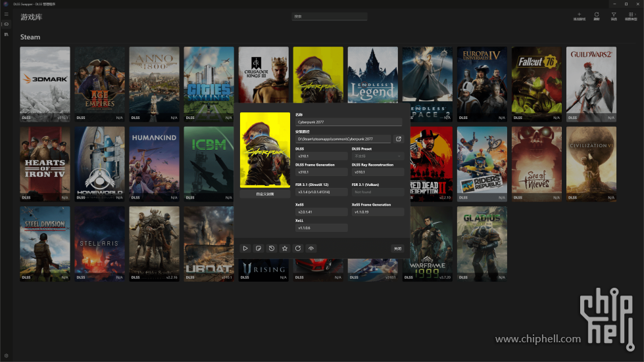
Task: Open the Stellaris game tile
Action: pyautogui.click(x=99, y=244)
